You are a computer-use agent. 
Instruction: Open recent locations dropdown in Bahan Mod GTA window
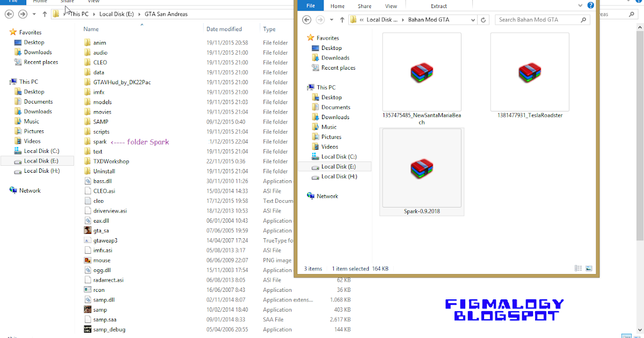pyautogui.click(x=331, y=20)
